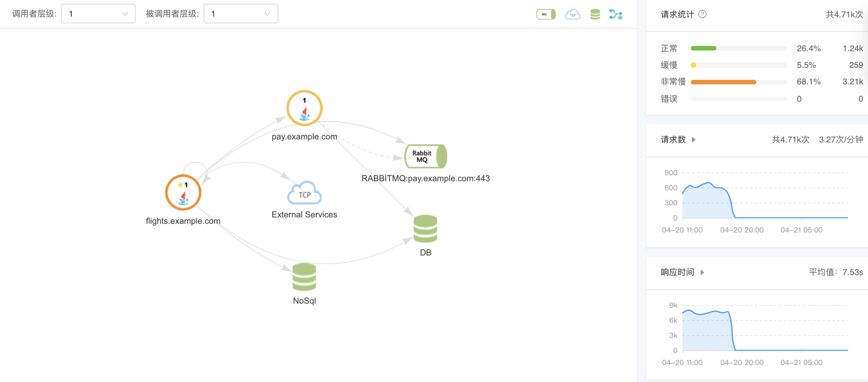Expand the response time arrow
Viewport: 868px width, 382px height.
coord(702,272)
